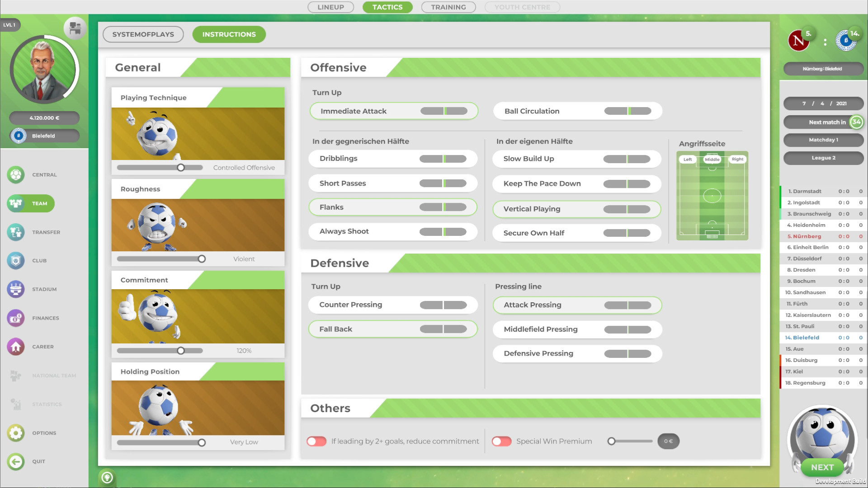Open the Club shield icon
Viewport: 868px width, 488px height.
[x=16, y=261]
